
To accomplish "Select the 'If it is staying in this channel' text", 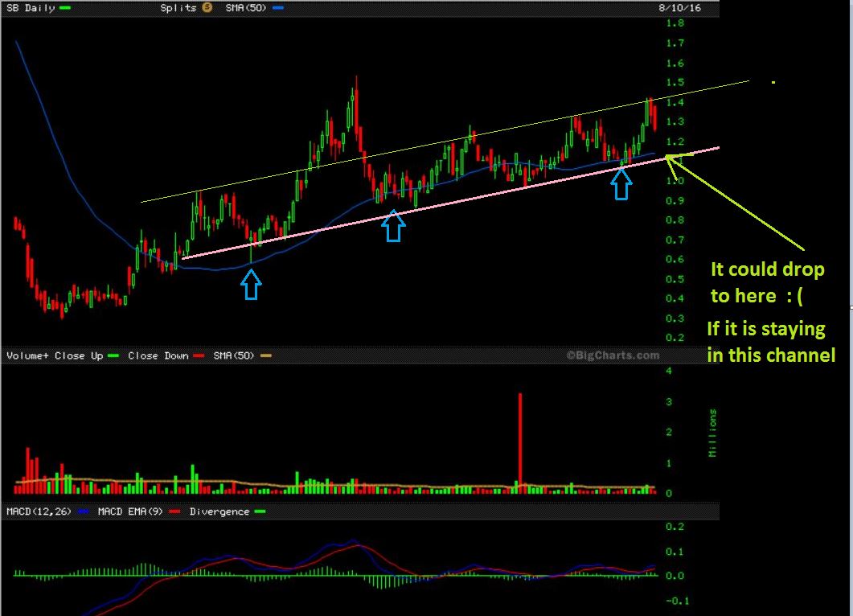I will pyautogui.click(x=770, y=342).
